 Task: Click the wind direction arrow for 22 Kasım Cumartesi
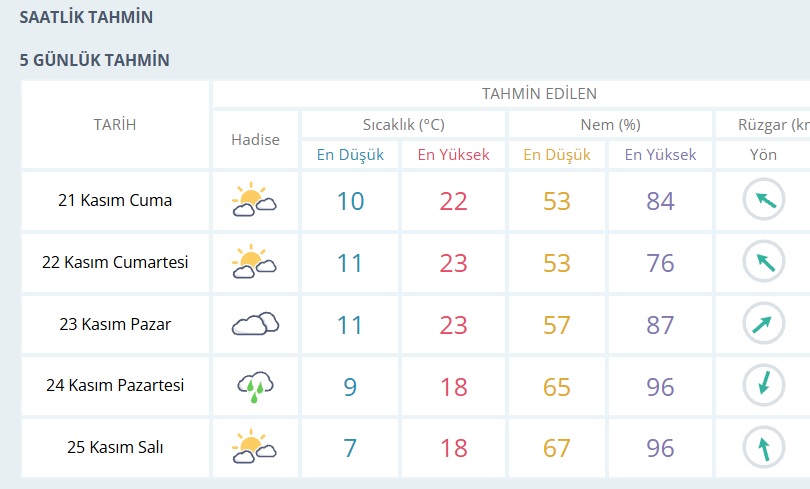(x=763, y=263)
